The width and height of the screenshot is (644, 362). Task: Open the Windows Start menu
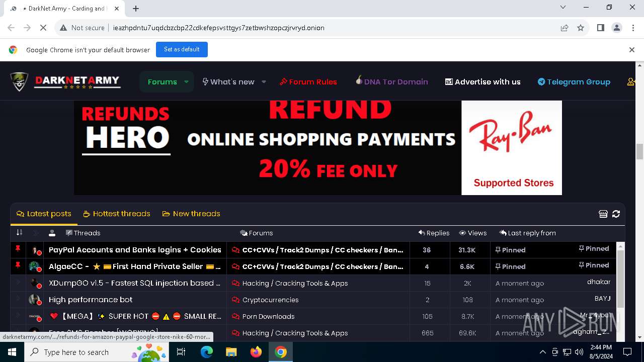[x=12, y=352]
